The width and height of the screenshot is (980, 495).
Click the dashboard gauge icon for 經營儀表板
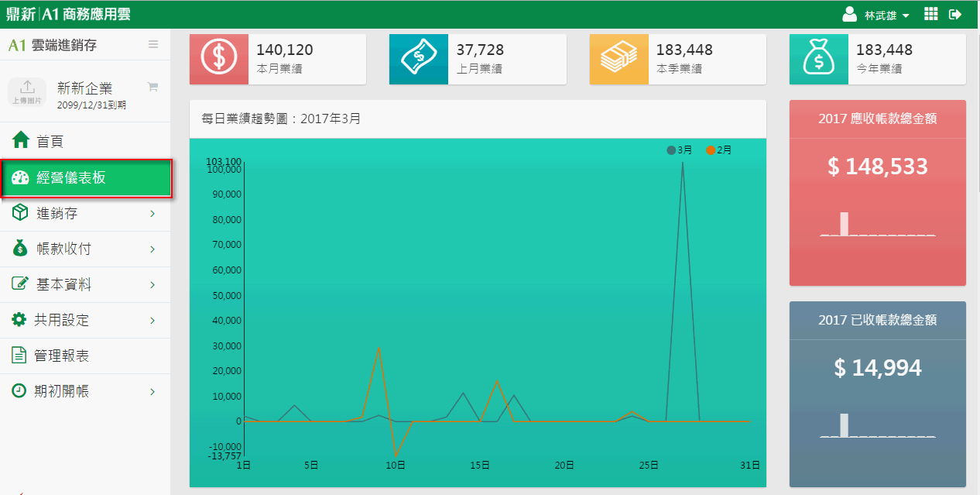click(x=20, y=178)
